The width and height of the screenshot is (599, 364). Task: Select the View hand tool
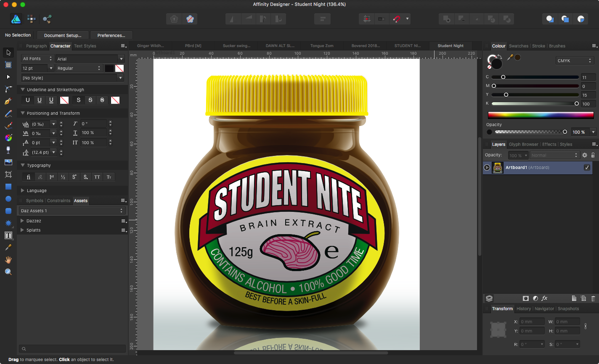click(8, 260)
